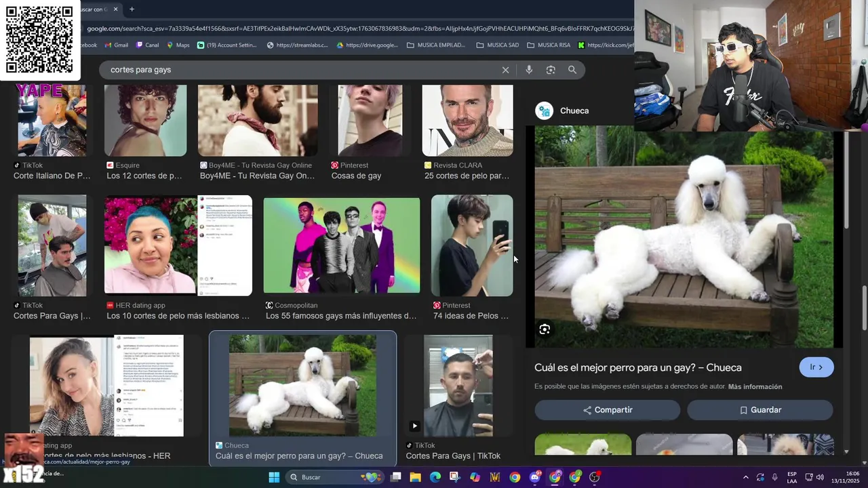Open the drive.google bookmark
Image resolution: width=868 pixels, height=488 pixels.
pos(367,45)
